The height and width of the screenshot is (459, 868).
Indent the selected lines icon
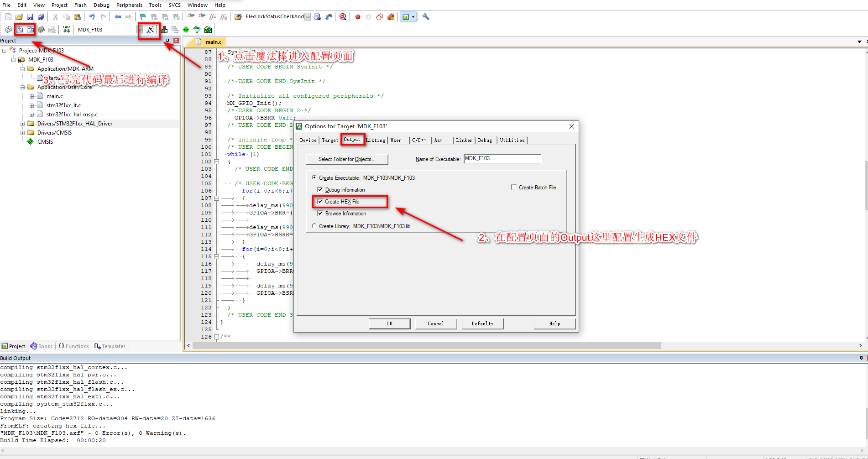pyautogui.click(x=191, y=17)
